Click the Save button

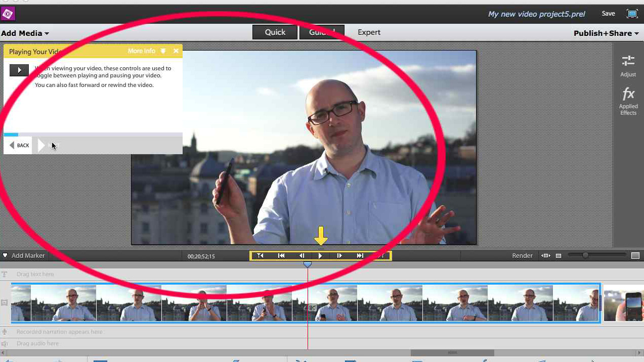[608, 14]
